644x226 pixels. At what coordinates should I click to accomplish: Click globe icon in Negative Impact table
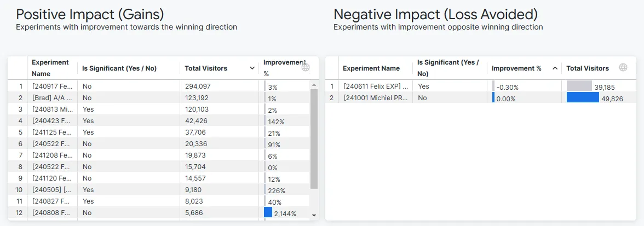[x=623, y=68]
